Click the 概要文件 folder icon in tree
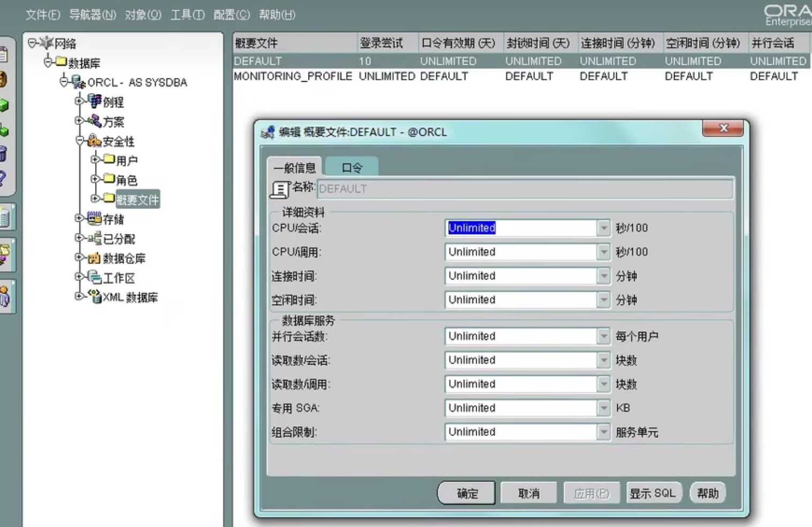812x527 pixels. coord(109,198)
